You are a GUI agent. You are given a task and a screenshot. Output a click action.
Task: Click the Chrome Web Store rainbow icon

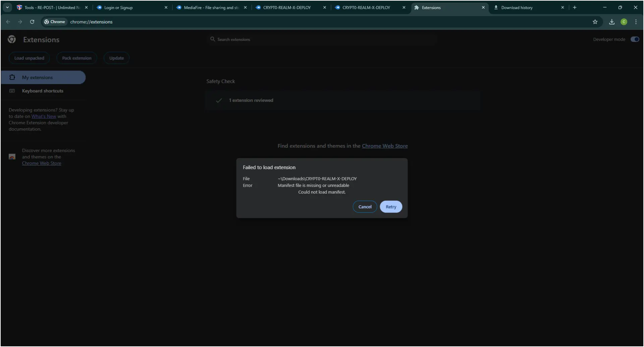(12, 157)
